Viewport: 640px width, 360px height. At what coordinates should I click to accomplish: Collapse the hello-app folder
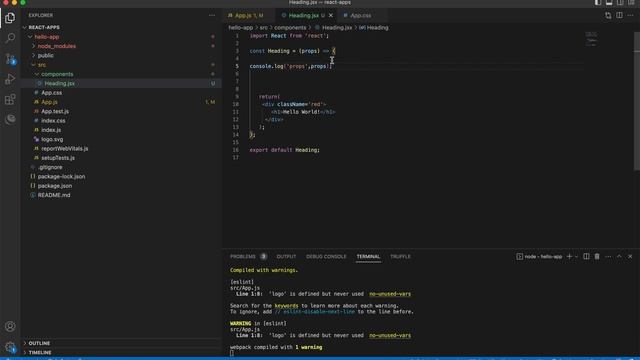(30, 37)
